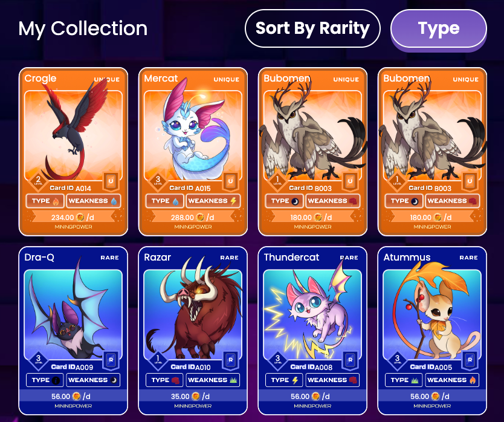The height and width of the screenshot is (422, 504).
Task: Click the water weakness icon on Crogle
Action: tap(114, 201)
